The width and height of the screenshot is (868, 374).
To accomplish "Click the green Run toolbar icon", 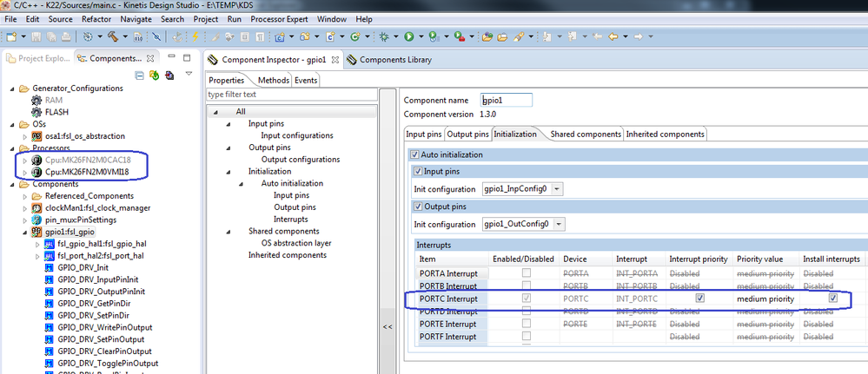I will click(x=408, y=36).
